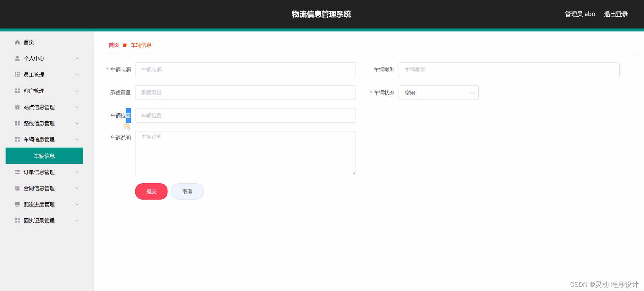Expand the 路线信息管理 chevron

coord(77,123)
